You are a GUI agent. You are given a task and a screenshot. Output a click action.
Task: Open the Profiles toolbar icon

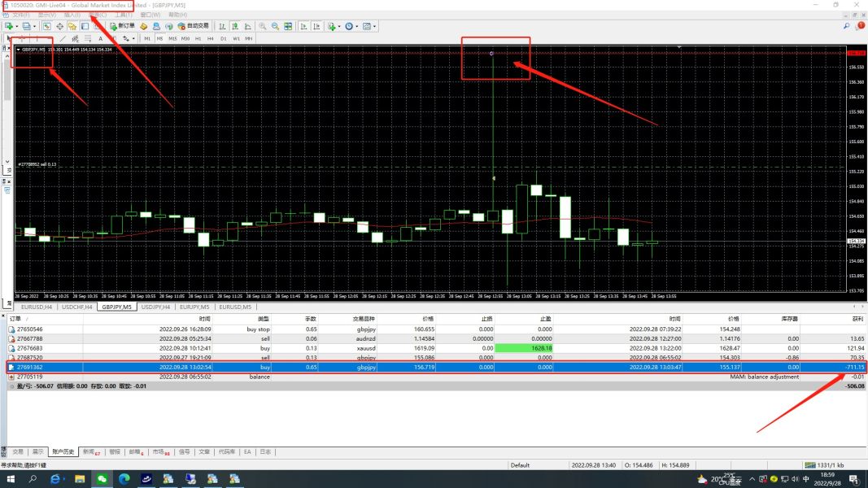tap(26, 26)
